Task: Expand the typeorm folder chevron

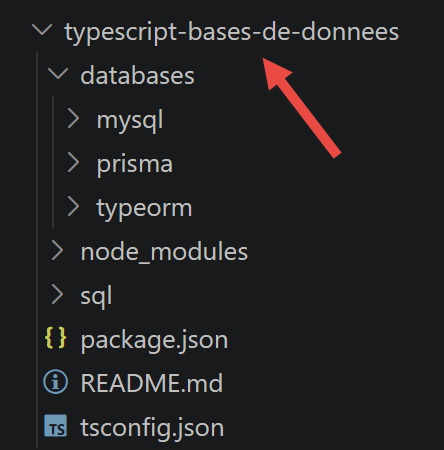Action: coord(73,206)
